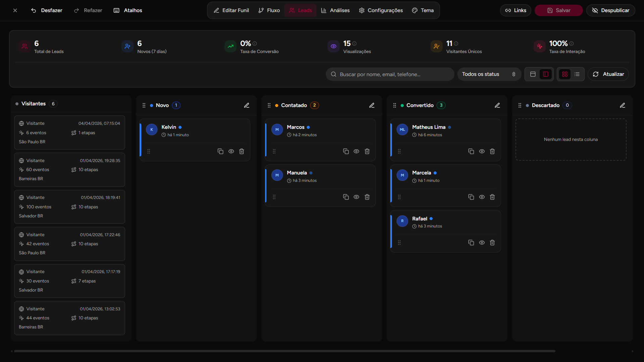Image resolution: width=644 pixels, height=362 pixels.
Task: Click the Links chain icon
Action: click(x=508, y=10)
